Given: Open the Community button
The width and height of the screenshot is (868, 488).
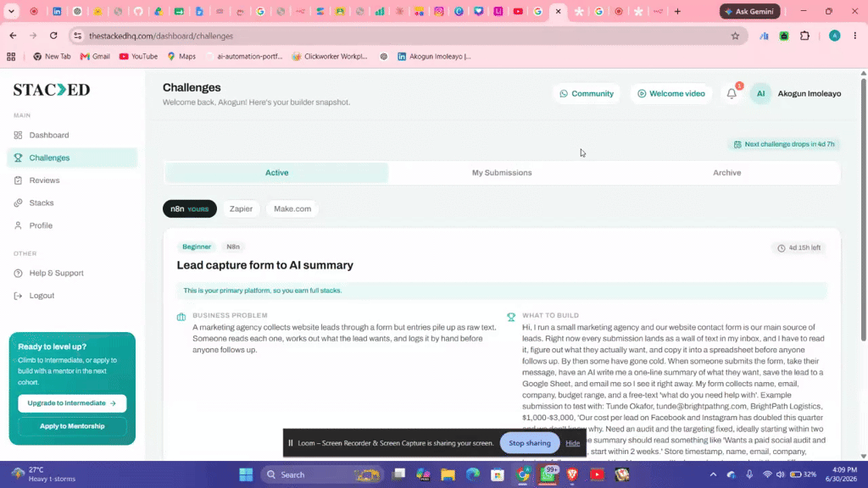Looking at the screenshot, I should click(587, 93).
